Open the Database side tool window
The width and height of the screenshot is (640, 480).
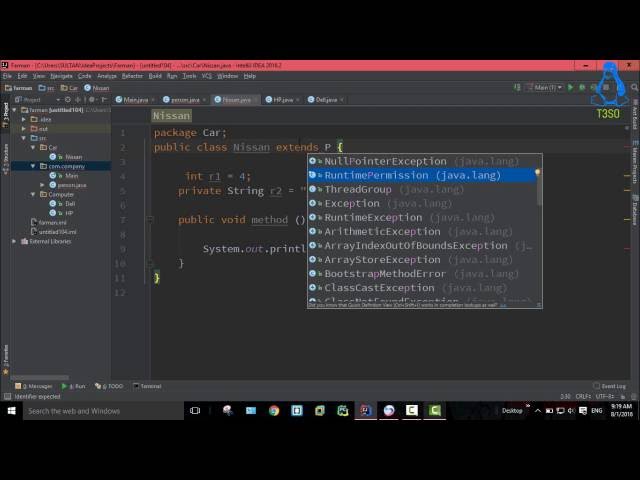635,210
